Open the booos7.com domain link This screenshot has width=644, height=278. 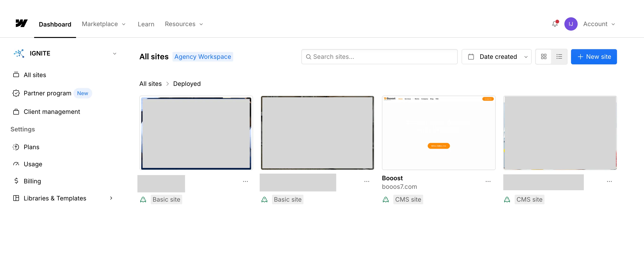(399, 187)
